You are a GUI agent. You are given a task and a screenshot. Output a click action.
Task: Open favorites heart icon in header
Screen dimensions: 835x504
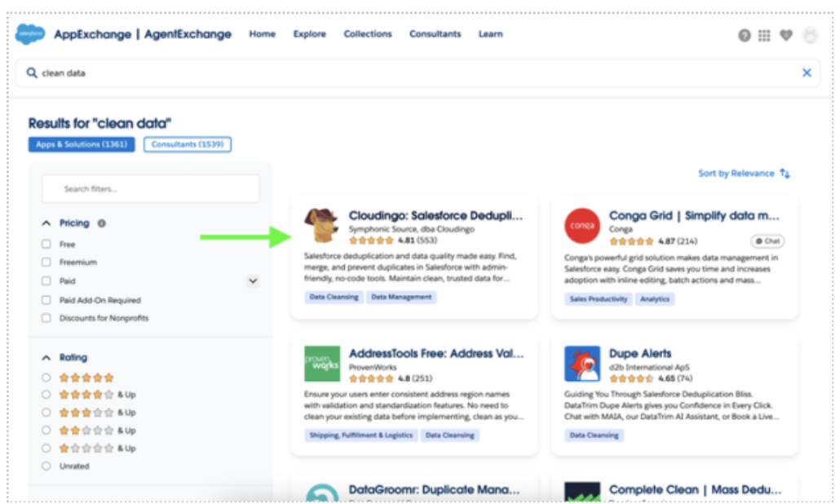786,35
